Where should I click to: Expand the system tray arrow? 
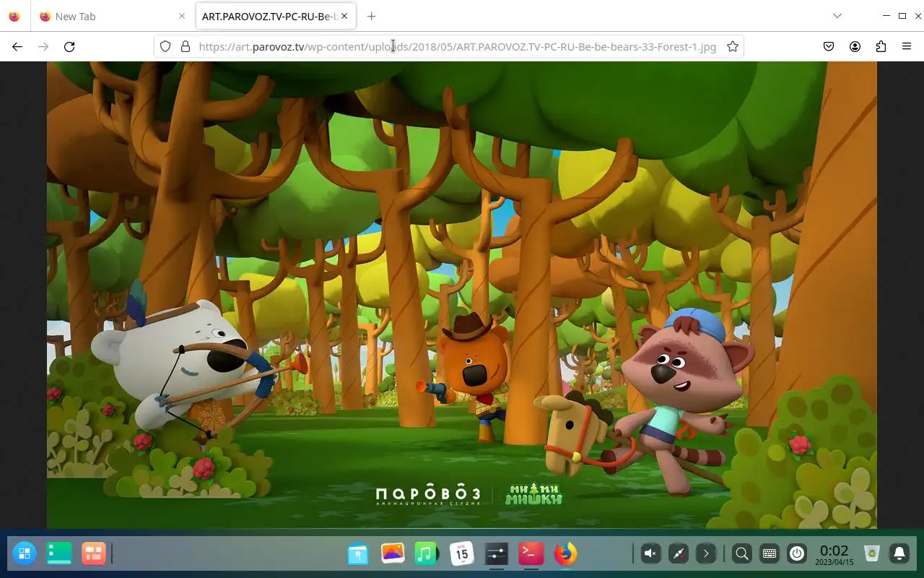(x=706, y=554)
